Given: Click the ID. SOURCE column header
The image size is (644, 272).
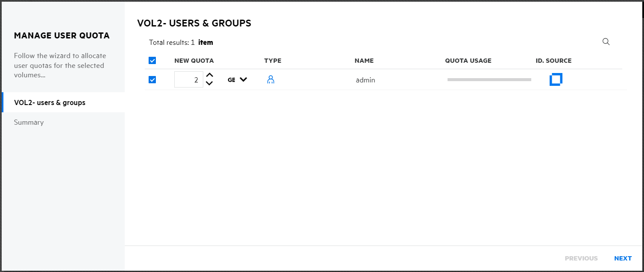Looking at the screenshot, I should [x=553, y=61].
